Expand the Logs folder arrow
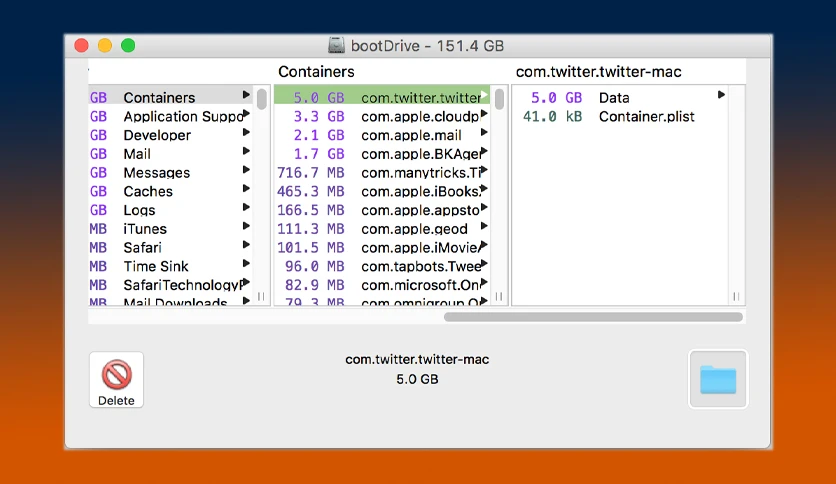 coord(246,207)
